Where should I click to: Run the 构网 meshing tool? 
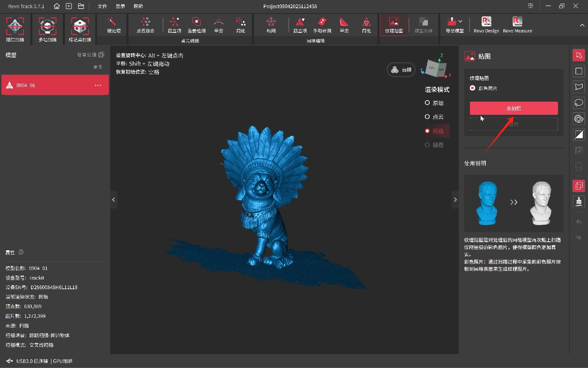point(271,25)
